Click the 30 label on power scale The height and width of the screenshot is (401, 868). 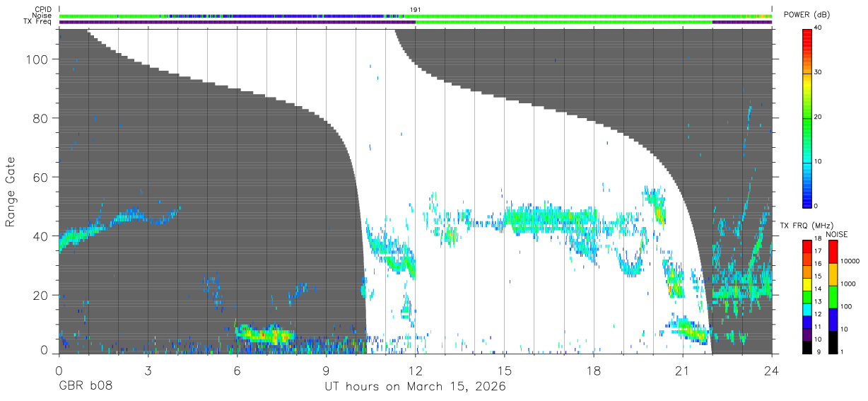(819, 72)
